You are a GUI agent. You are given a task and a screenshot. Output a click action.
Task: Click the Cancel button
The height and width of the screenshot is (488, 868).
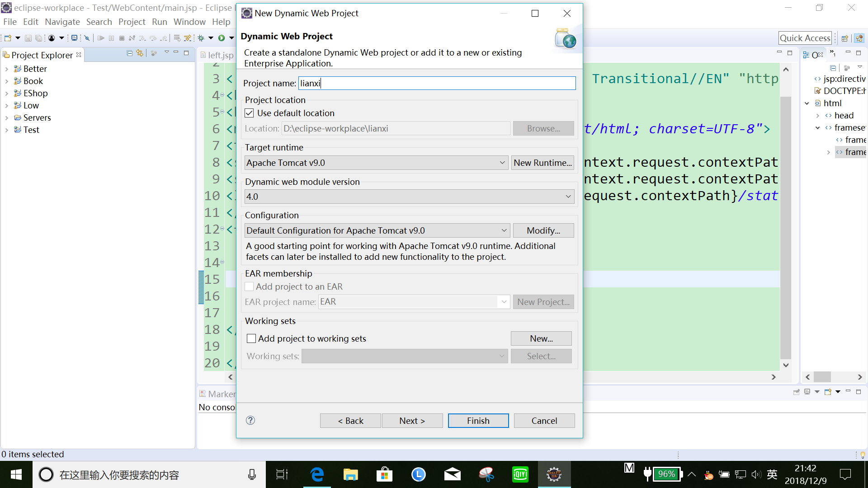[544, 421]
